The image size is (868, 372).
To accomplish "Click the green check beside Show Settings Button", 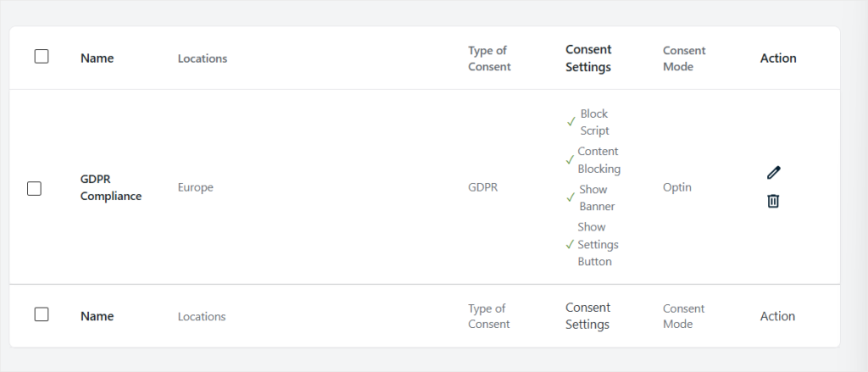I will click(x=570, y=244).
